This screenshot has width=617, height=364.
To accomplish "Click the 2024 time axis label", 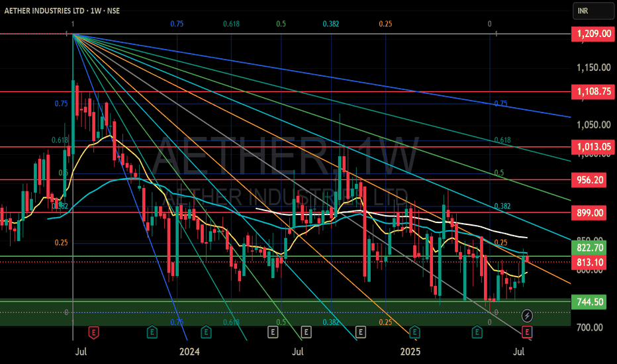I will coord(189,352).
